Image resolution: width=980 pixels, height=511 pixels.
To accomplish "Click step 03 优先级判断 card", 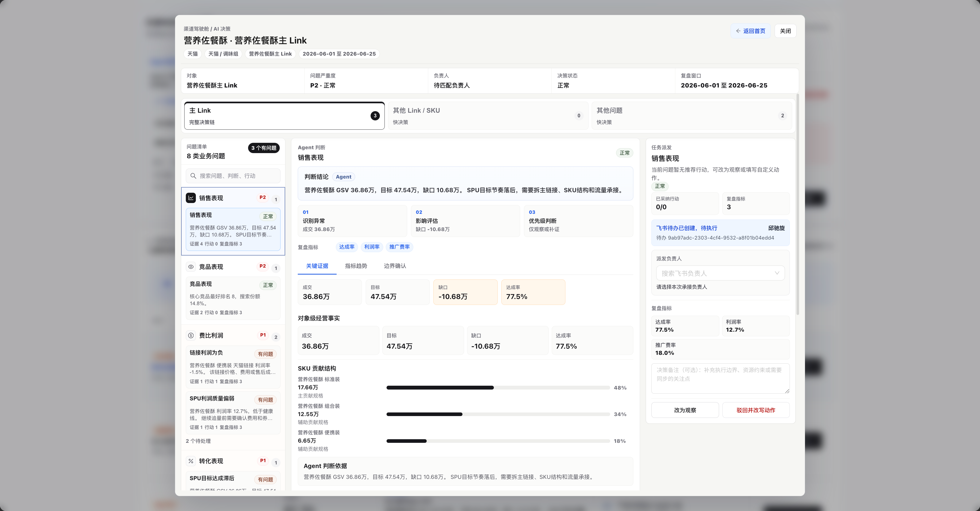I will point(578,221).
